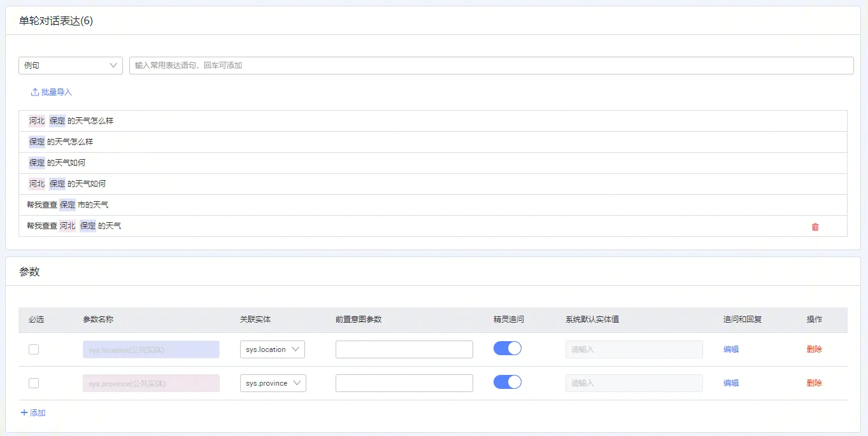Click the red trash delete icon
868x436 pixels.
click(815, 227)
